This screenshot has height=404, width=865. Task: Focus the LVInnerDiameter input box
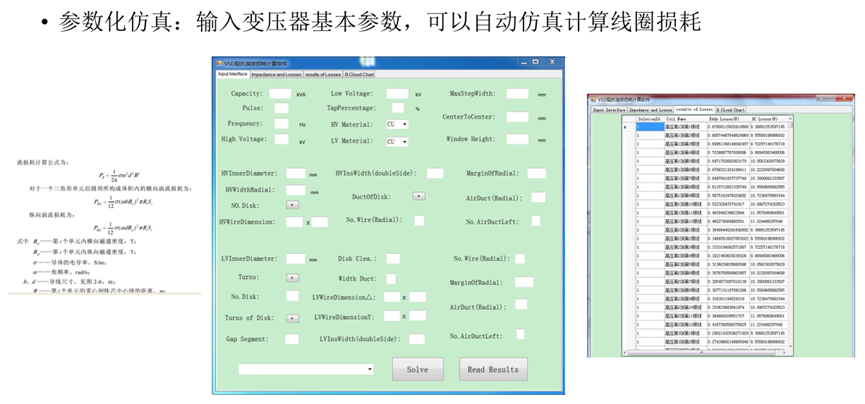coord(296,258)
